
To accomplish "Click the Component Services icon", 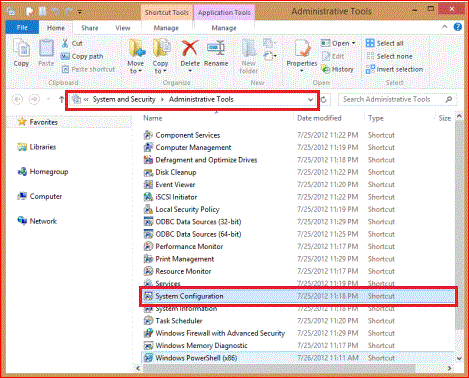I will pos(148,135).
